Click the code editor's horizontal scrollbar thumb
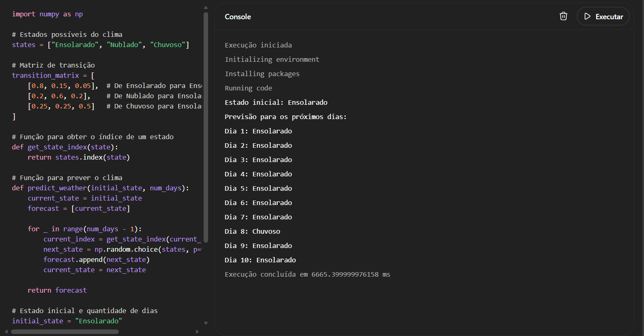 (x=65, y=332)
